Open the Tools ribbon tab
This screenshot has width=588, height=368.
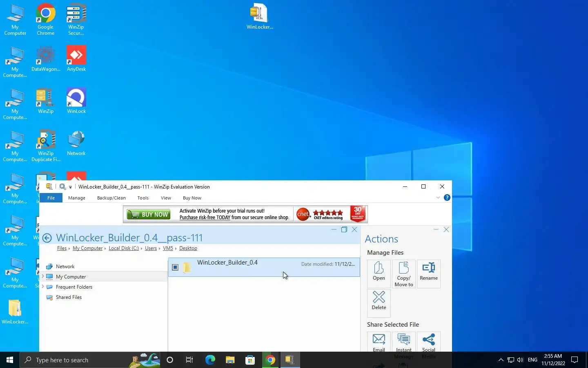[x=143, y=198]
